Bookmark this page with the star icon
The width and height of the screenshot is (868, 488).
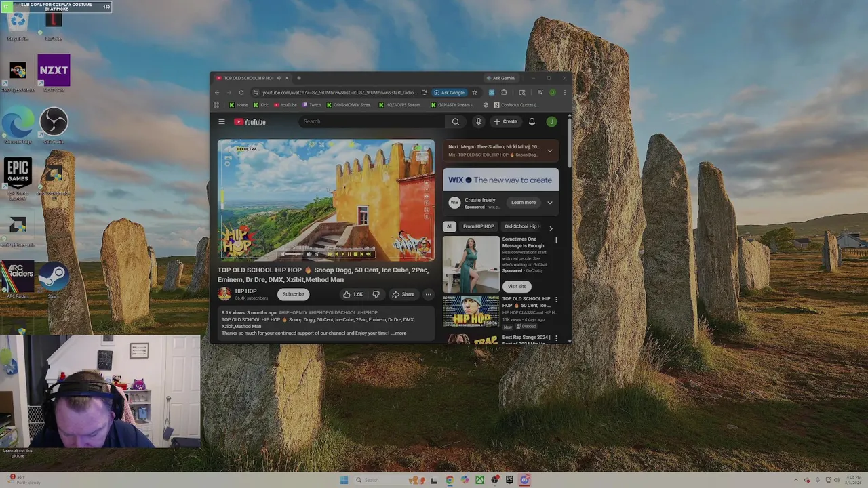pyautogui.click(x=474, y=93)
